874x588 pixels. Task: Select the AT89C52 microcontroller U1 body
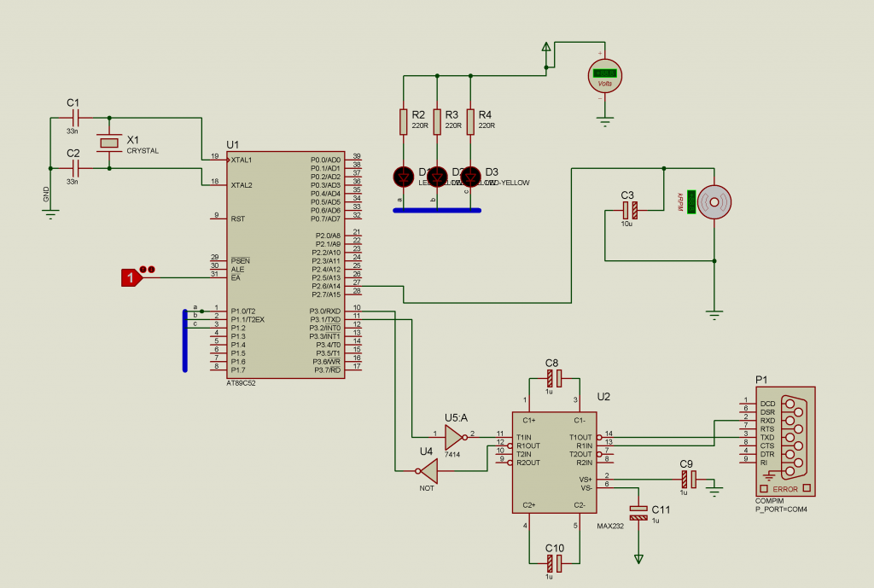tap(285, 265)
